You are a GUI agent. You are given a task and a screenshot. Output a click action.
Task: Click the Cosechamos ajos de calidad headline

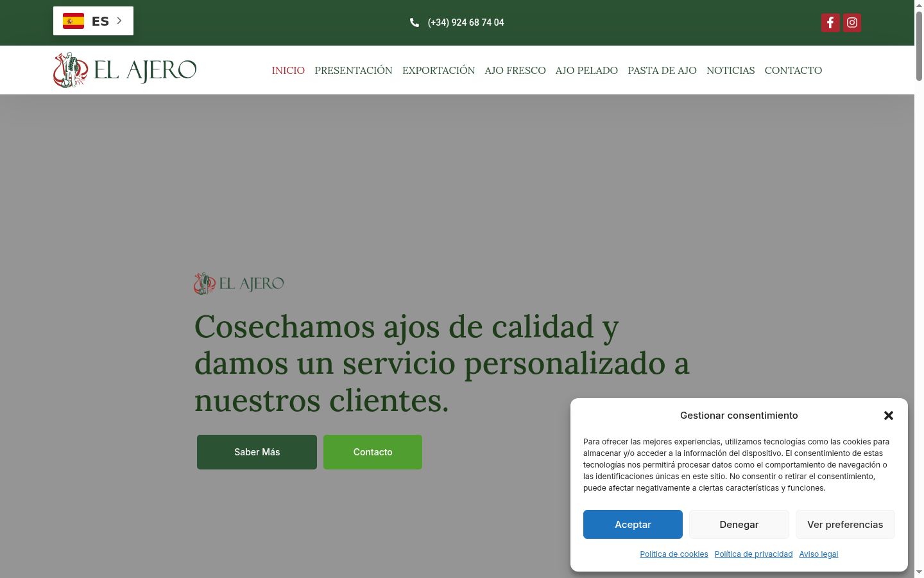tap(442, 363)
